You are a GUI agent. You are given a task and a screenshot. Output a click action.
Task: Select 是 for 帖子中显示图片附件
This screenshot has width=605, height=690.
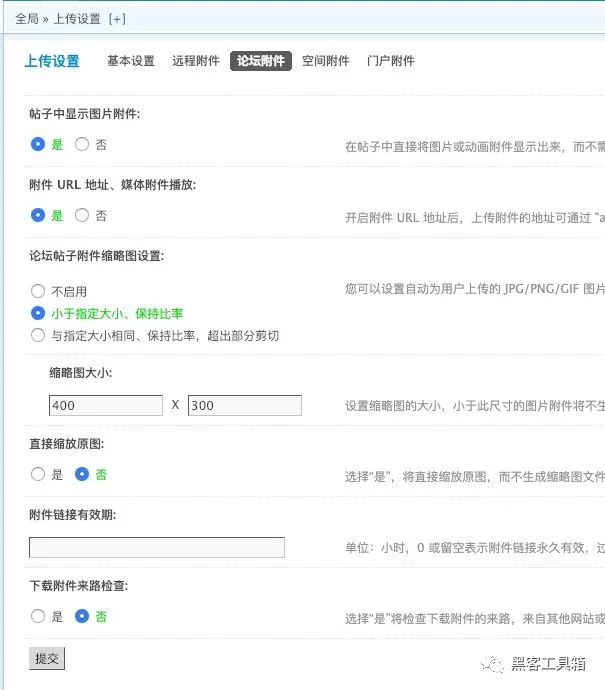point(39,144)
